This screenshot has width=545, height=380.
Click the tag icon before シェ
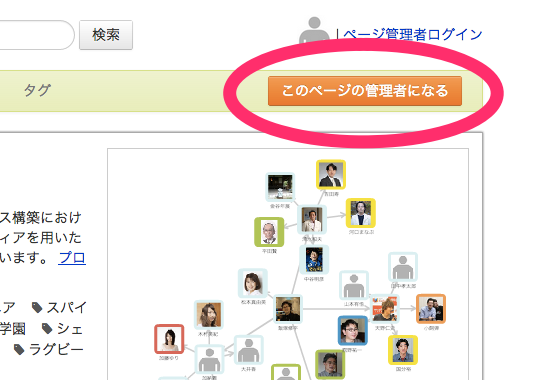(x=47, y=329)
